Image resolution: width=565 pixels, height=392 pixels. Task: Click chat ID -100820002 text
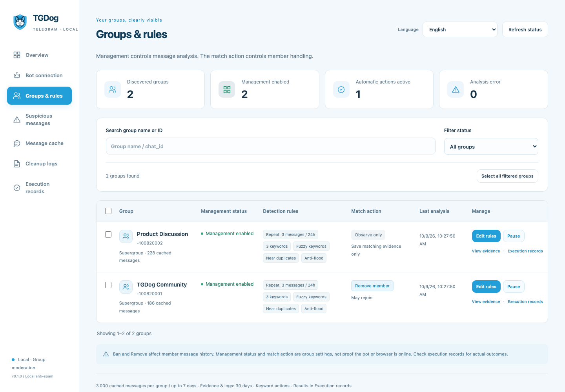click(150, 243)
